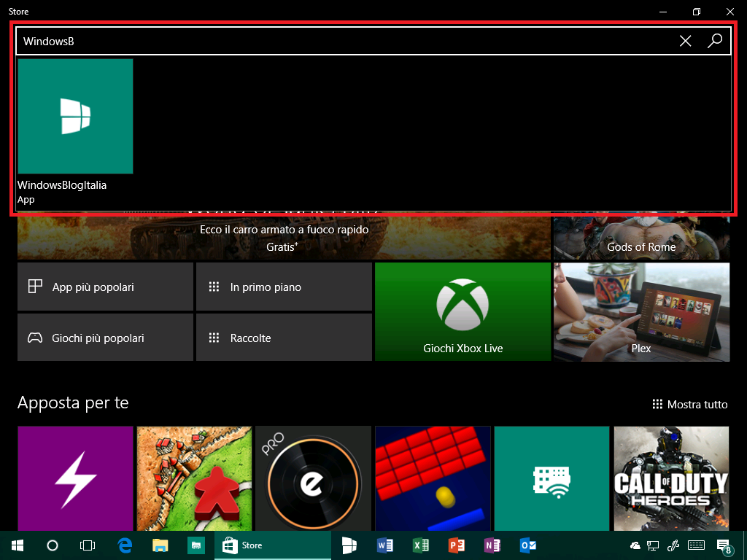Open the red meeple board game app
This screenshot has width=747, height=560.
point(194,478)
